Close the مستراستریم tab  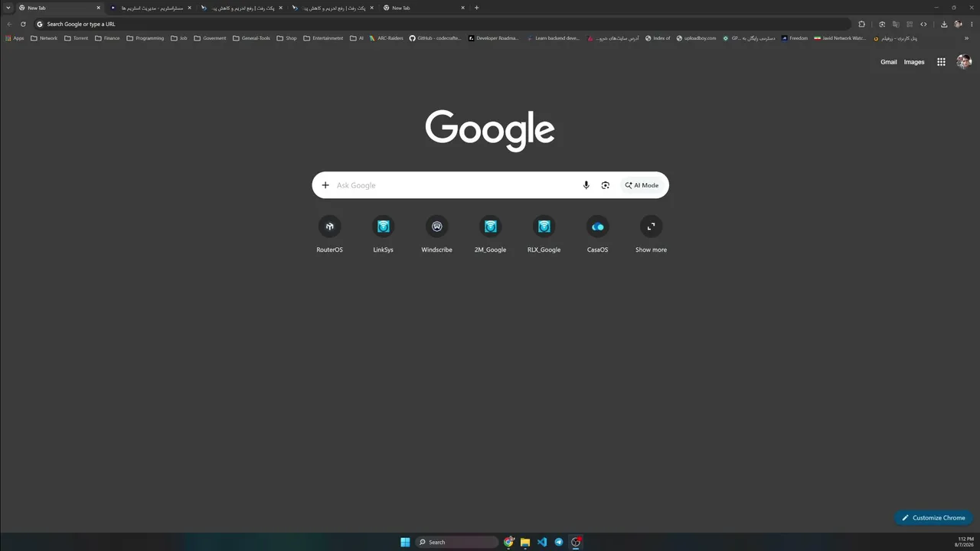click(189, 8)
